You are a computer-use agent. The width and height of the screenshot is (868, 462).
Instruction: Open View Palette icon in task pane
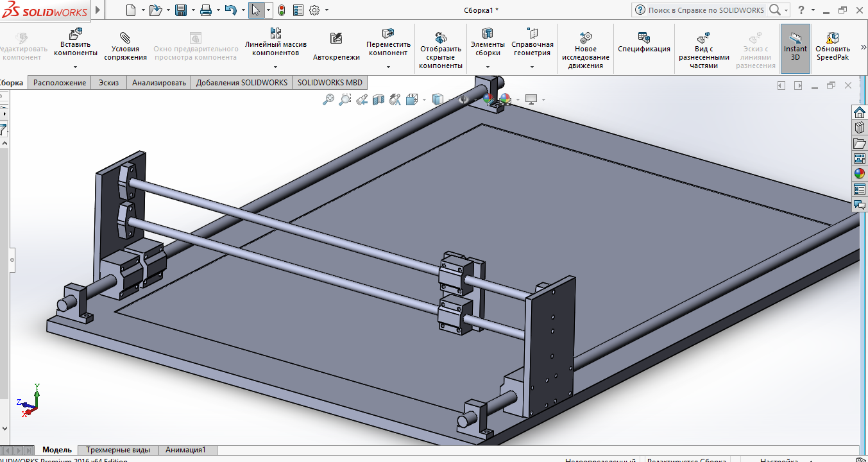point(860,158)
